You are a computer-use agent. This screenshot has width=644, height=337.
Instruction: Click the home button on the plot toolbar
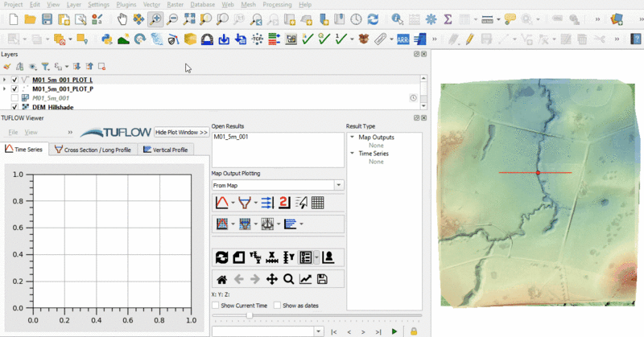221,280
